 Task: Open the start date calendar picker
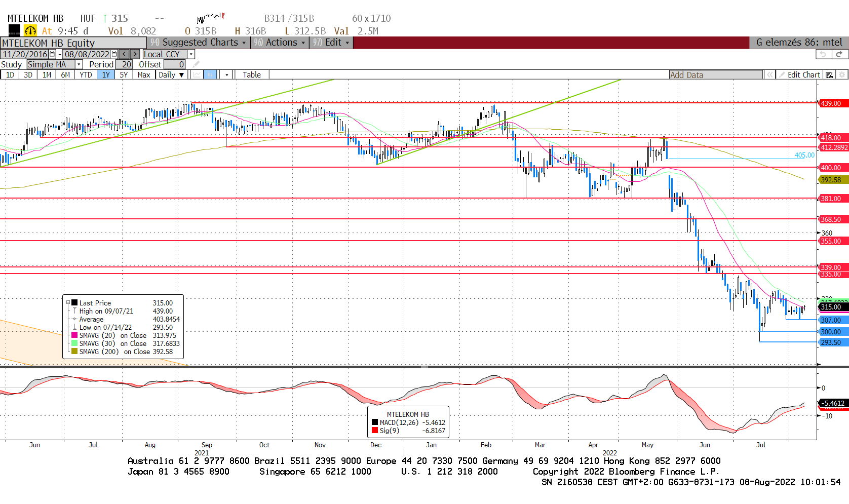(53, 54)
